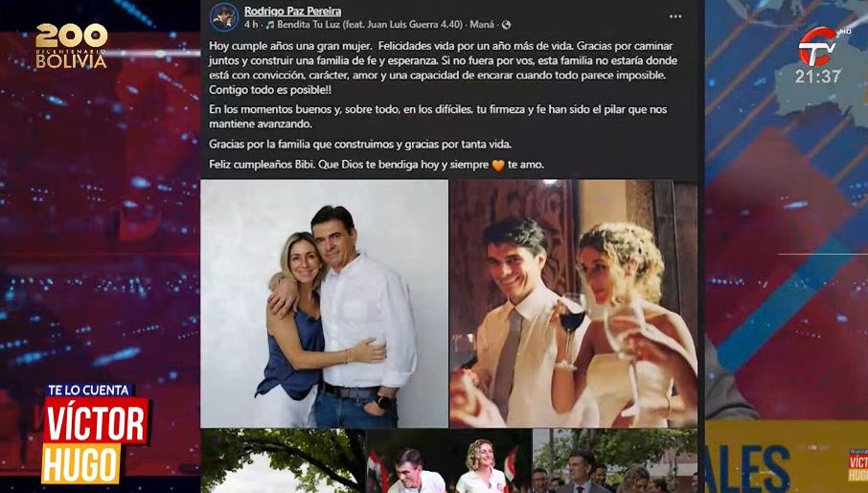This screenshot has width=868, height=493.
Task: Click the orange heart emoji in the post
Action: tap(498, 165)
